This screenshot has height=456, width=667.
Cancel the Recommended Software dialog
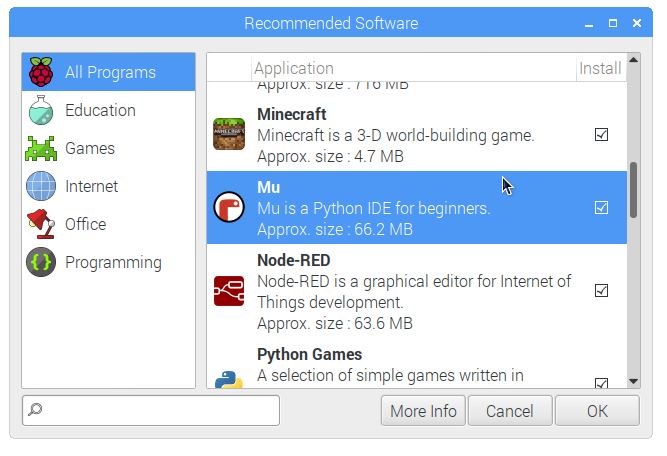510,411
